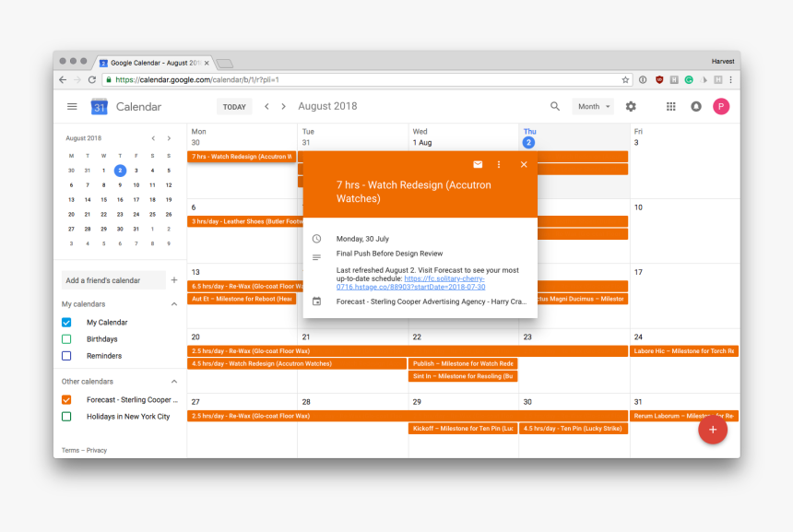The image size is (793, 532).
Task: Toggle Forecast - Sterling Cooper calendar checkbox
Action: coord(66,399)
